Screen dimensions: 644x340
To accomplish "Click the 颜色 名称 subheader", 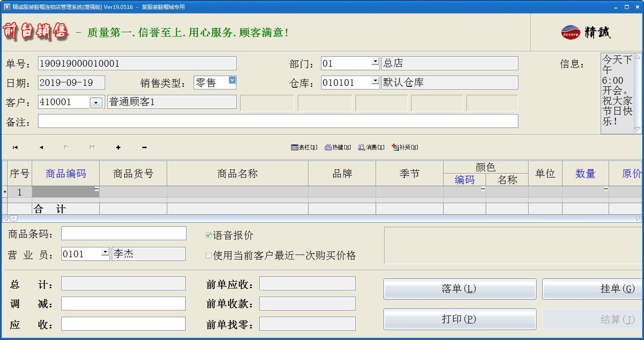I will pos(507,180).
